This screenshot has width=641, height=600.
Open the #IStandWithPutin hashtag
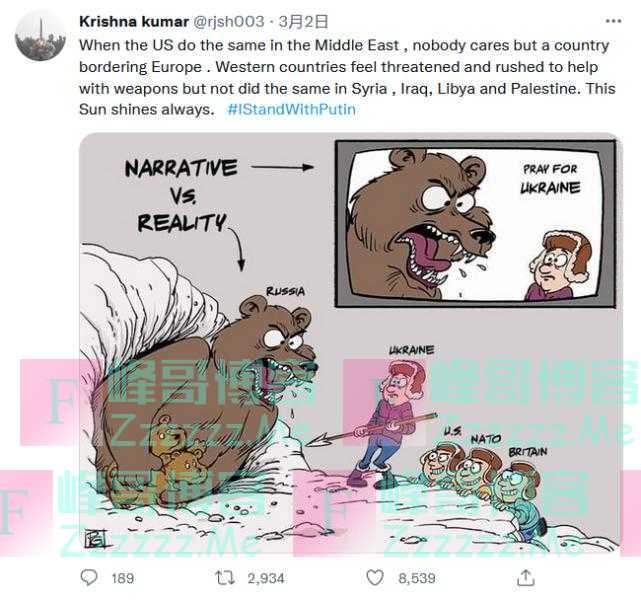tap(291, 110)
